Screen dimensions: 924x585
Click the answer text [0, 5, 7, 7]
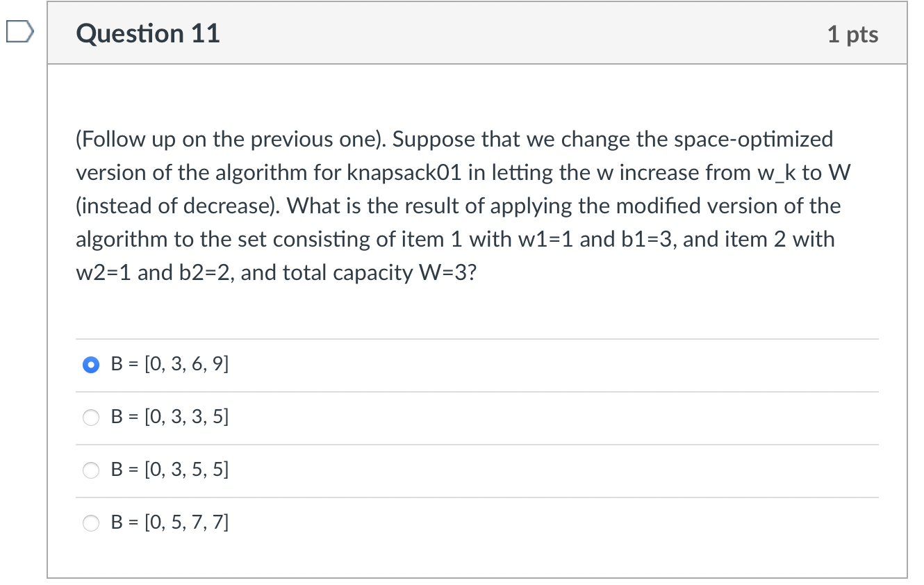170,523
